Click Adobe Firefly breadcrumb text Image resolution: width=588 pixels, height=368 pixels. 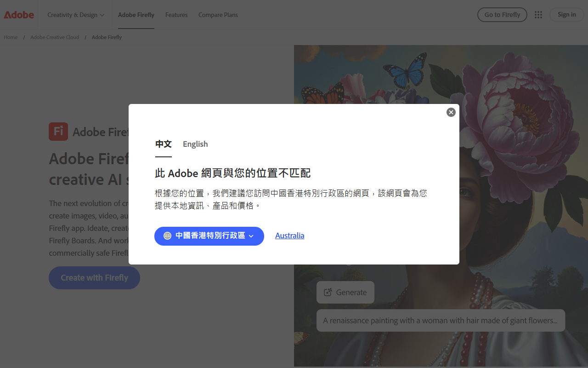107,37
